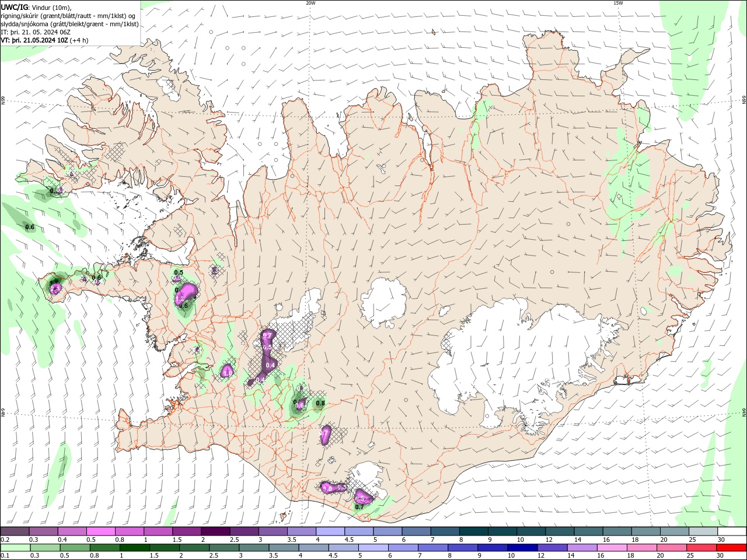This screenshot has height=560, width=747.
Task: Select the 'slydda/snjókoma (grátt/bleikt/grænt' description line
Action: (x=69, y=24)
